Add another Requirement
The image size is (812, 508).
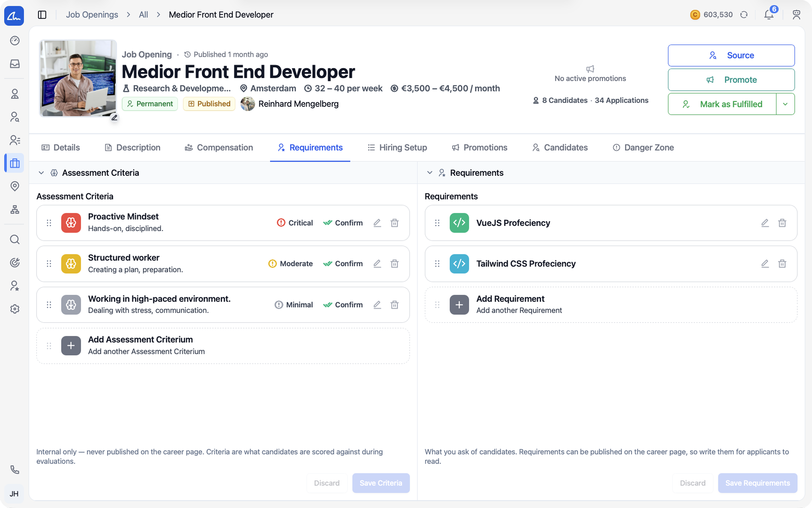[611, 305]
